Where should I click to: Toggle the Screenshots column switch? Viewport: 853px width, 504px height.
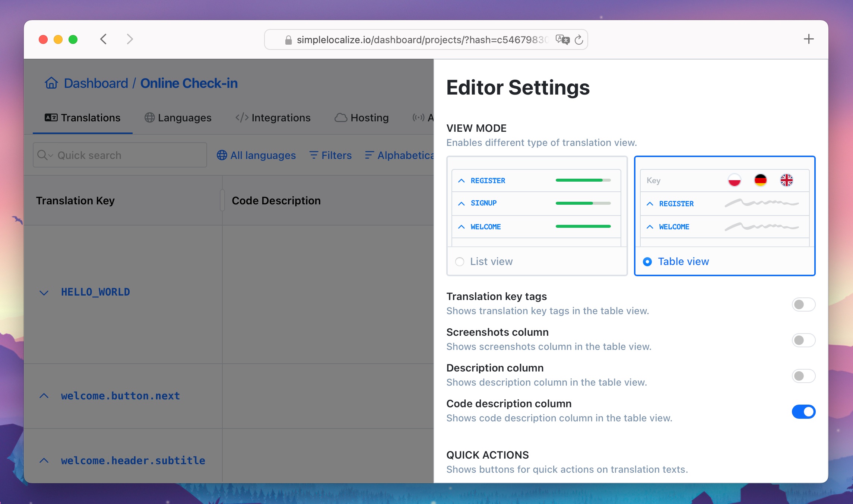(803, 340)
